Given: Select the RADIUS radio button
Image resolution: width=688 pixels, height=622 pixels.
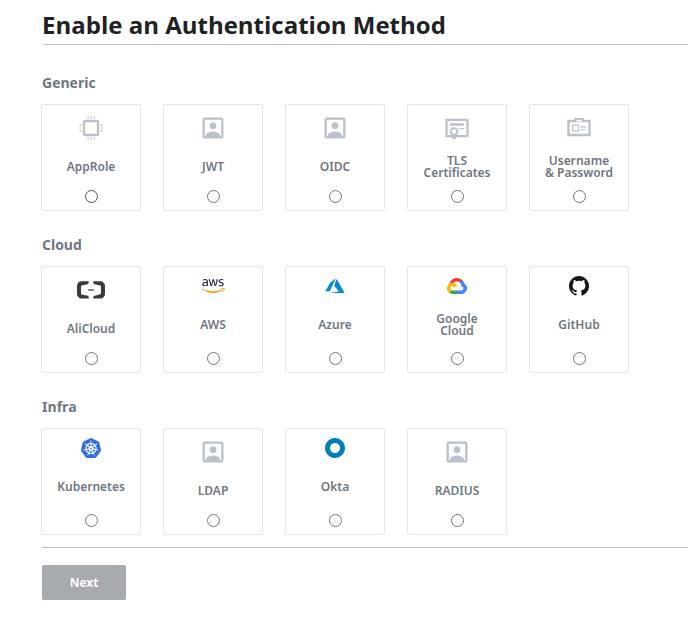Looking at the screenshot, I should [457, 521].
